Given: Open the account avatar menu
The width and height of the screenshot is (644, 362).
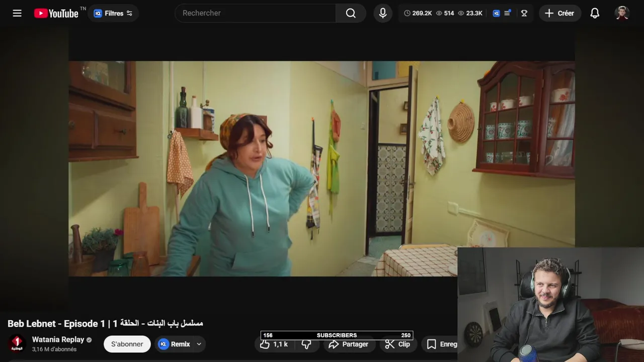Looking at the screenshot, I should 622,13.
